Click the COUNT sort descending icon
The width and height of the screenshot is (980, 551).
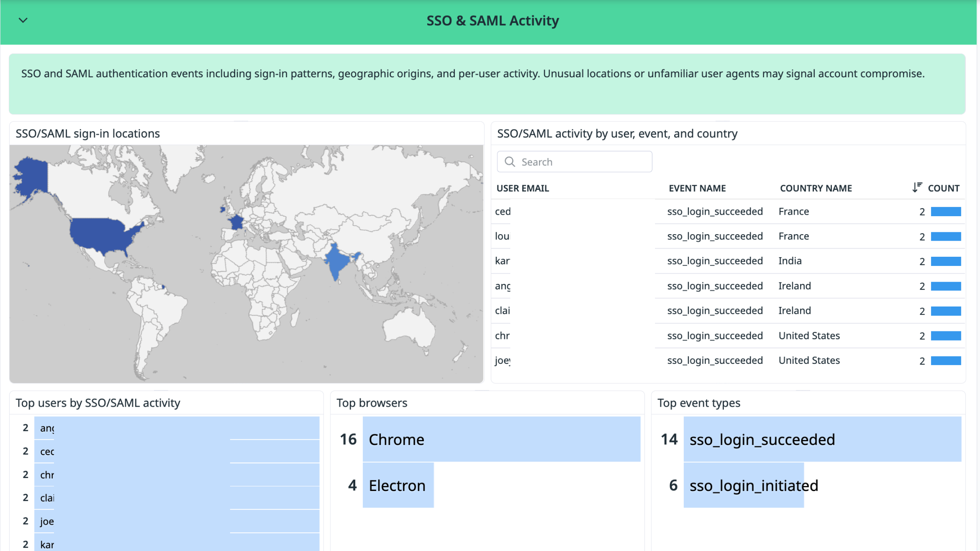(917, 187)
